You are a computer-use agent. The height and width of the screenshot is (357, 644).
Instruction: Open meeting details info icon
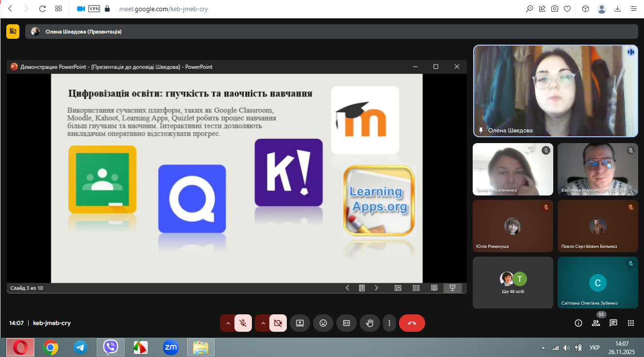[x=578, y=323]
